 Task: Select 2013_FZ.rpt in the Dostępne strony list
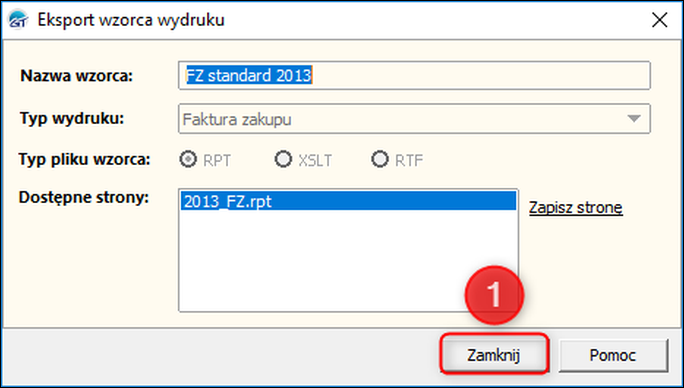coord(348,201)
